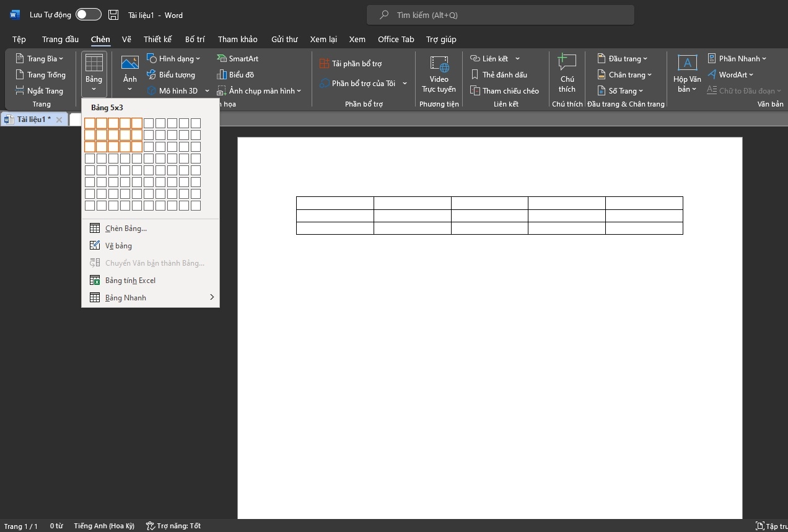Toggle the Lưu Tự động autosave switch
Viewport: 788px width, 532px height.
[x=89, y=15]
